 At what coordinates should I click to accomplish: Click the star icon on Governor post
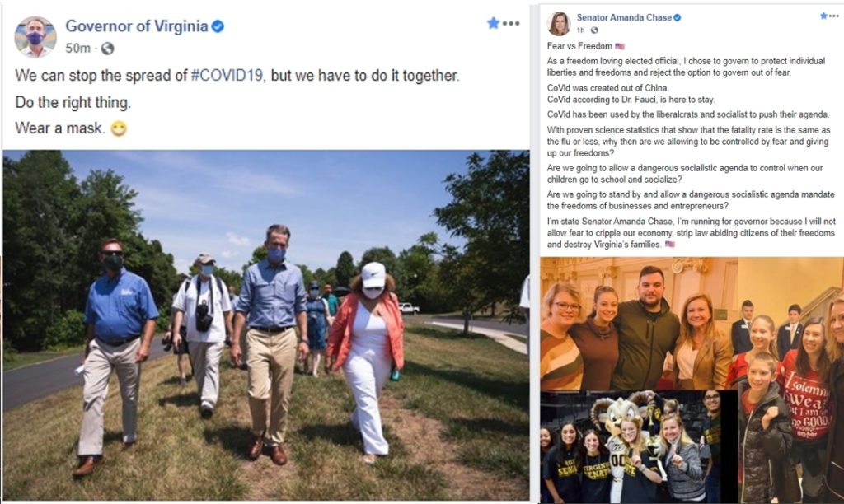(x=493, y=22)
